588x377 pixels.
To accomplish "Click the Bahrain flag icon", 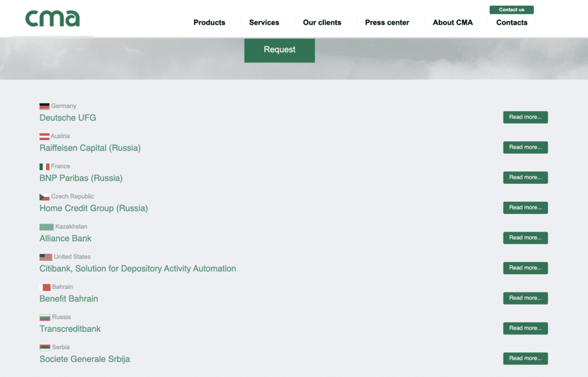I will (45, 287).
